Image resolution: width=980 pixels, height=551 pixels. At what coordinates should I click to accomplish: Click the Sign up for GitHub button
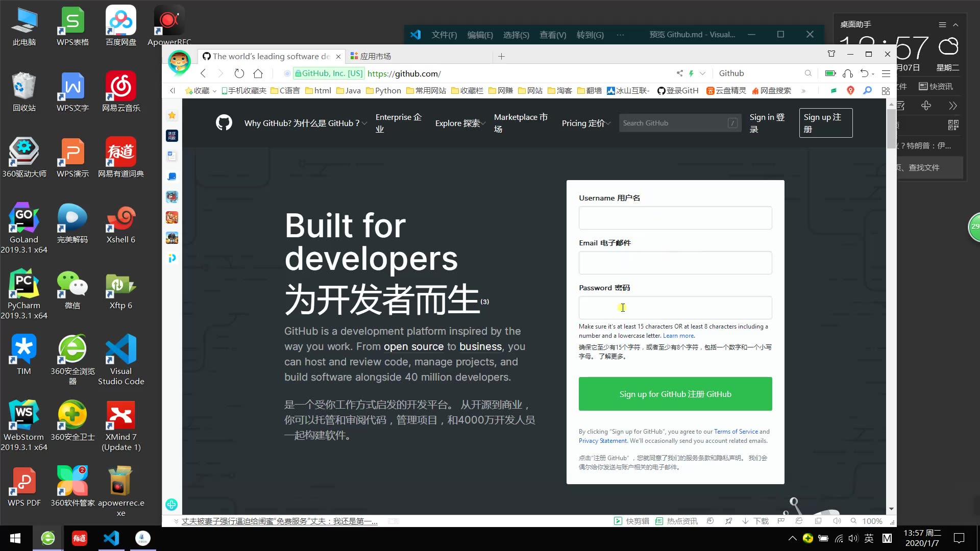(x=675, y=394)
